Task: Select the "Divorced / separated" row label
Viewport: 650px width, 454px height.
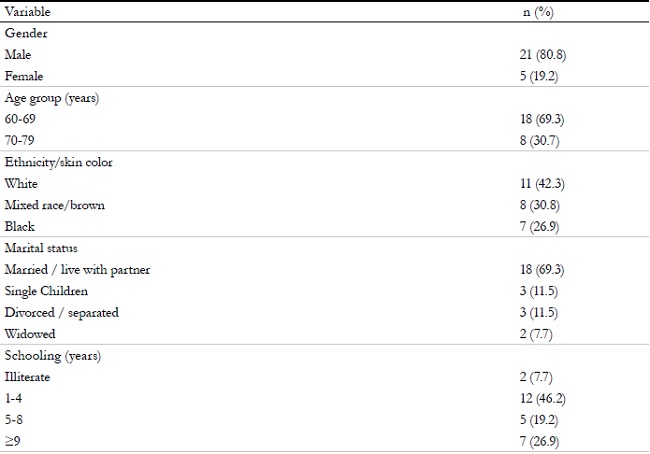Action: click(x=61, y=313)
